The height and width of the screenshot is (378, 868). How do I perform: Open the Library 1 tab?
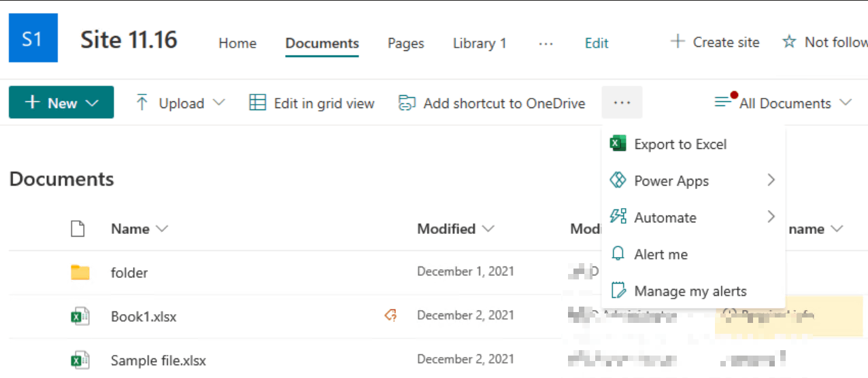pos(480,43)
